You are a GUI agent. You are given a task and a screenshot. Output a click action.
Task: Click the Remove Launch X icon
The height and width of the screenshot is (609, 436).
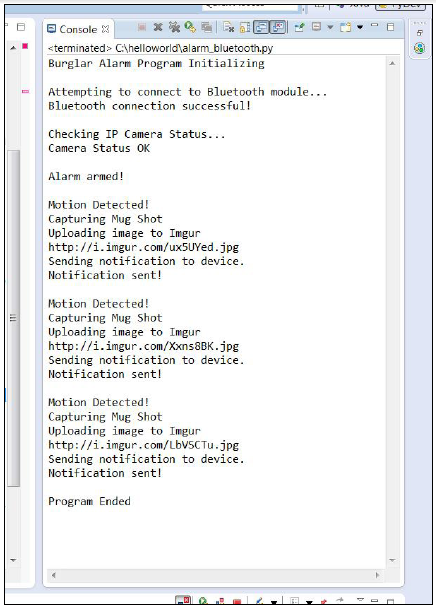pos(158,27)
